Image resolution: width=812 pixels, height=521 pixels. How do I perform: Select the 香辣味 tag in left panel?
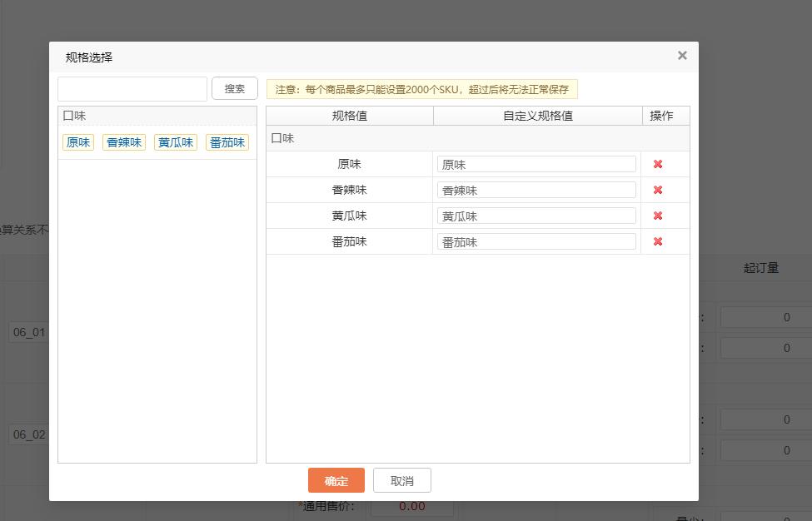coord(124,142)
